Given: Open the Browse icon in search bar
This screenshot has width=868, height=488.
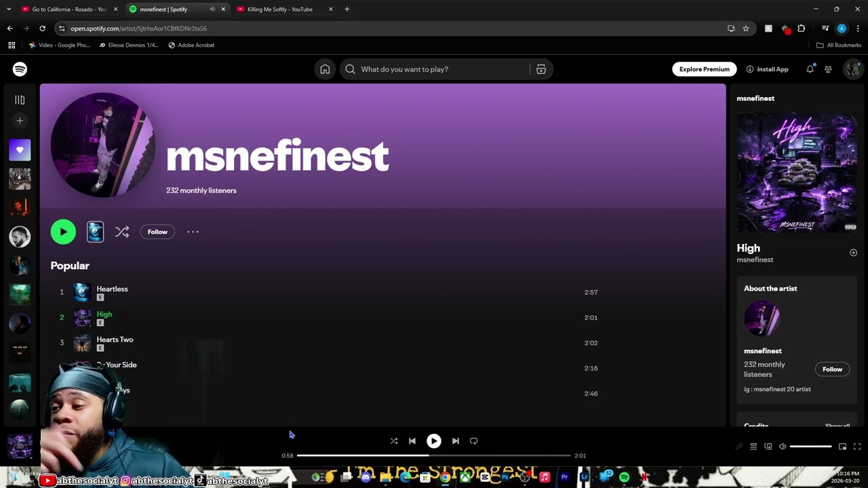Looking at the screenshot, I should point(540,69).
